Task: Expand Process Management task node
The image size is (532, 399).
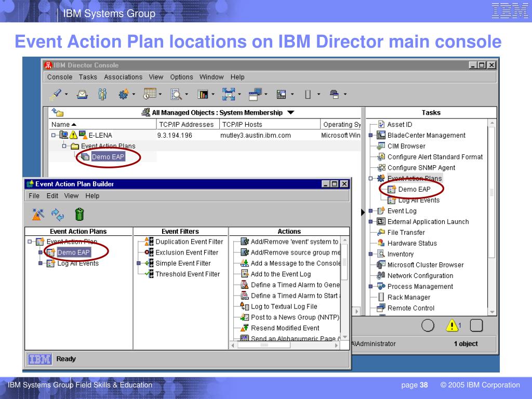Action: coord(371,286)
